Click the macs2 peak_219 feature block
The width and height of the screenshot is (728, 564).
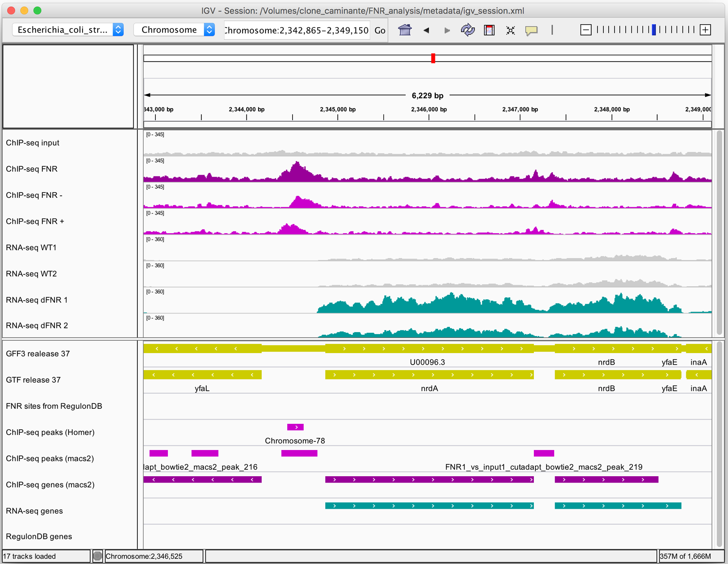544,453
